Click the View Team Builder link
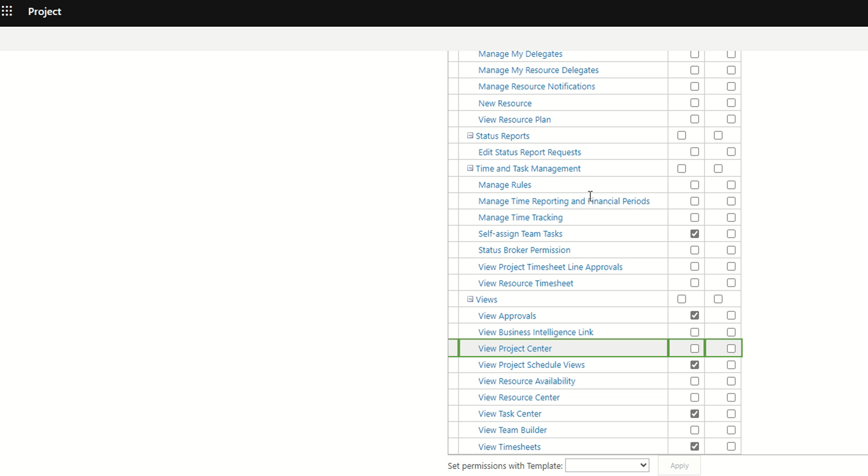 click(x=512, y=430)
